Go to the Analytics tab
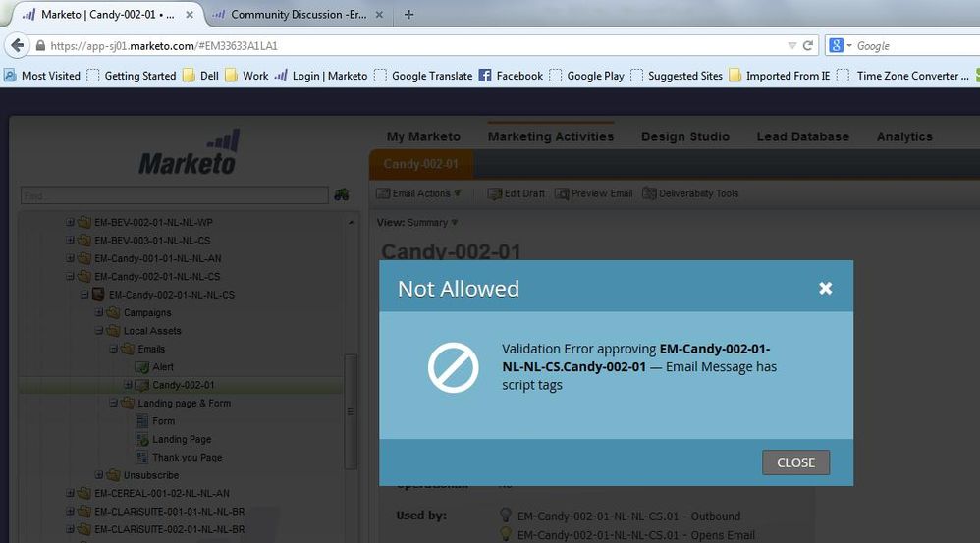Image resolution: width=980 pixels, height=543 pixels. (903, 136)
